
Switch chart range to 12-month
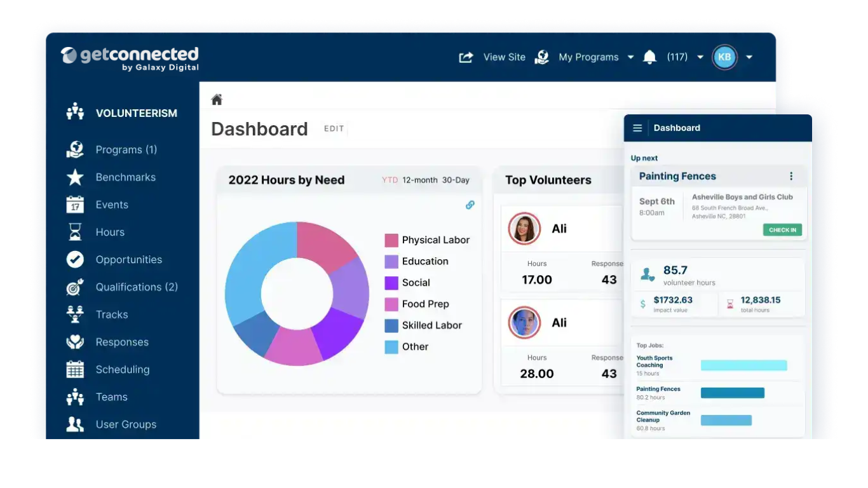[419, 180]
